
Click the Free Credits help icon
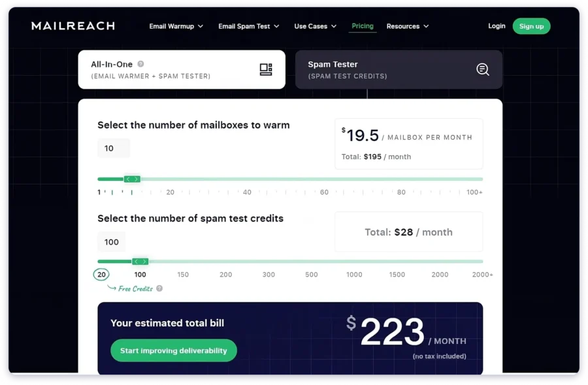(x=159, y=288)
